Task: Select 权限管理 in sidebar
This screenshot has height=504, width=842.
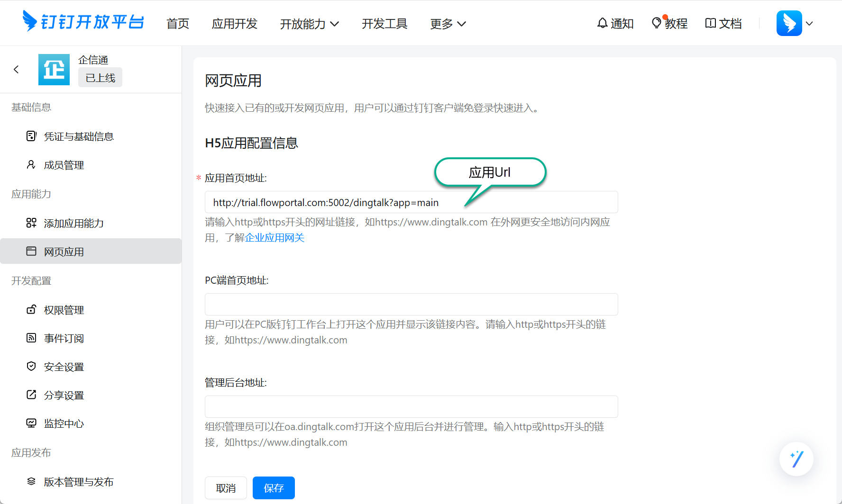Action: [x=91, y=310]
